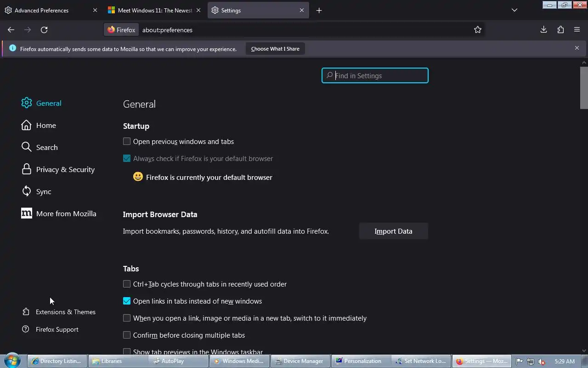The width and height of the screenshot is (588, 368).
Task: Dismiss the data sharing notification bar
Action: [577, 48]
